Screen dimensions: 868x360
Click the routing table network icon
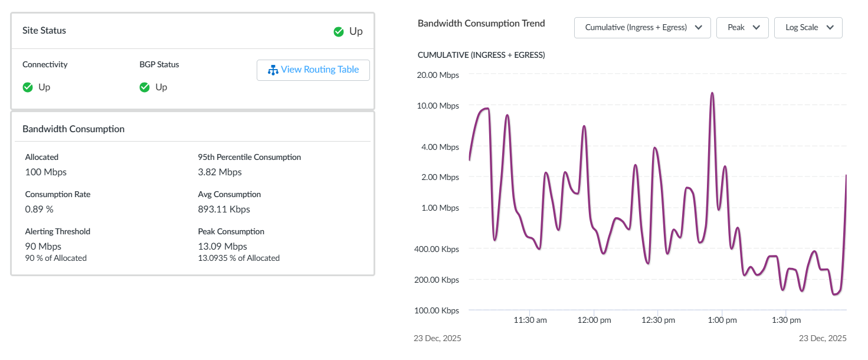(273, 70)
